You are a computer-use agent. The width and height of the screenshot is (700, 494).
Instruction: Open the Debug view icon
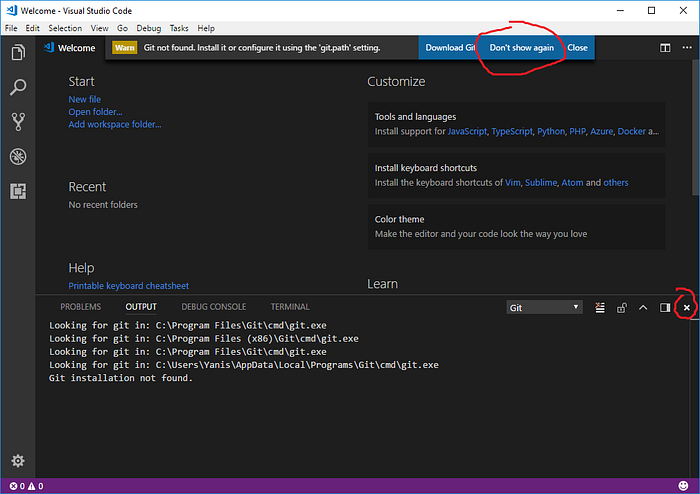tap(18, 156)
